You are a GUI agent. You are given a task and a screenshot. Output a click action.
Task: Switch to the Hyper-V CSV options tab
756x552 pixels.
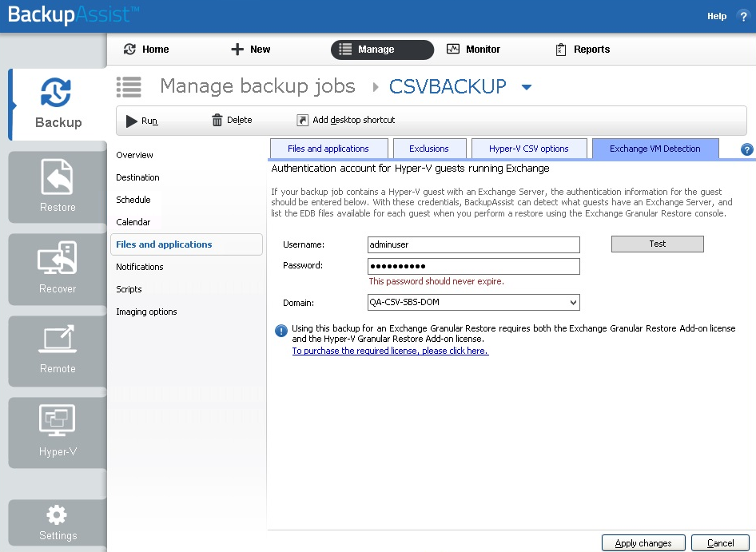[x=528, y=149]
